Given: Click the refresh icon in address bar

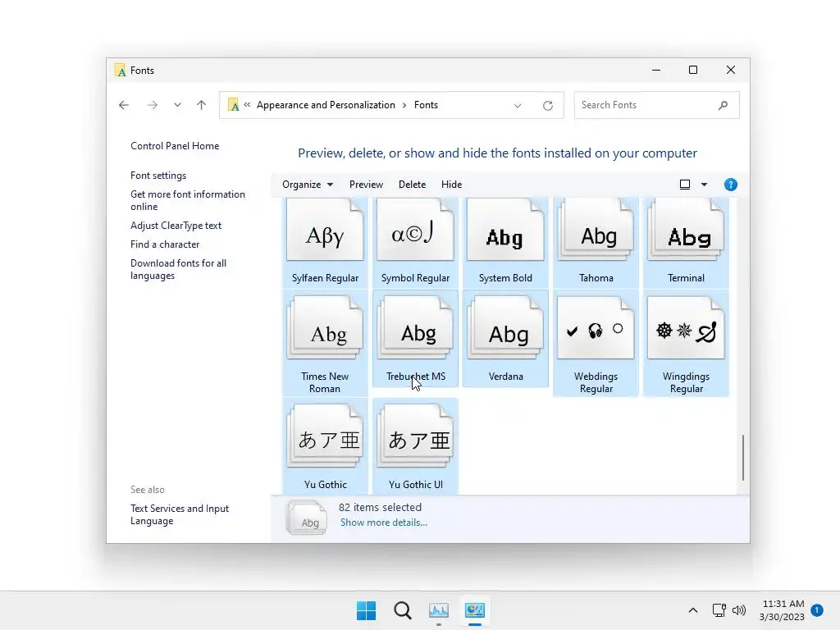Looking at the screenshot, I should 547,106.
